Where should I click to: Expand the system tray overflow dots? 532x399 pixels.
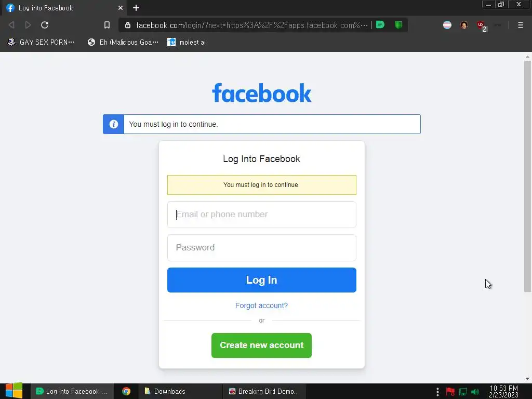[x=437, y=392]
